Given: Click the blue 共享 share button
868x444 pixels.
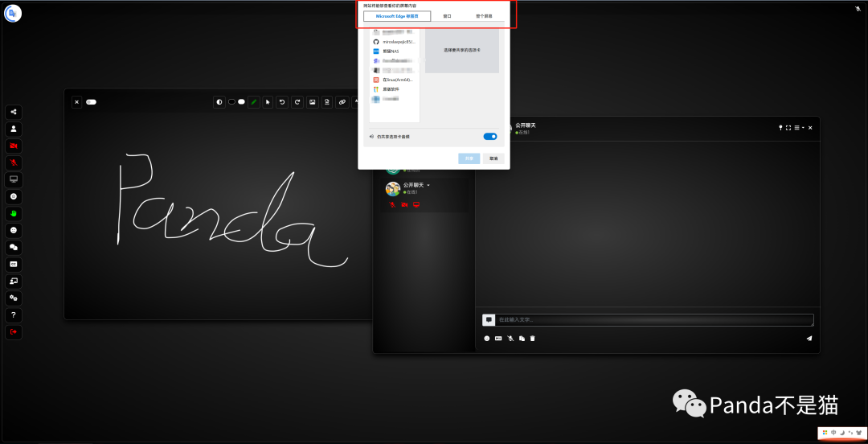Looking at the screenshot, I should (x=469, y=158).
